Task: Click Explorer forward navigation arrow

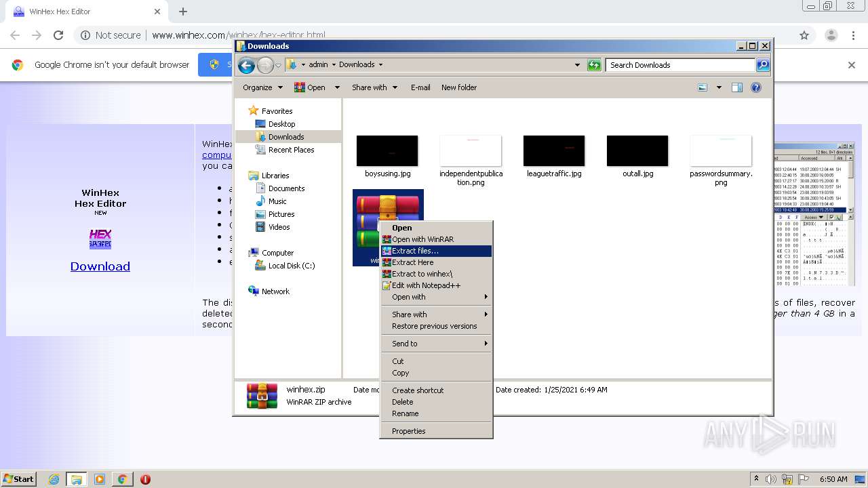Action: click(x=265, y=65)
